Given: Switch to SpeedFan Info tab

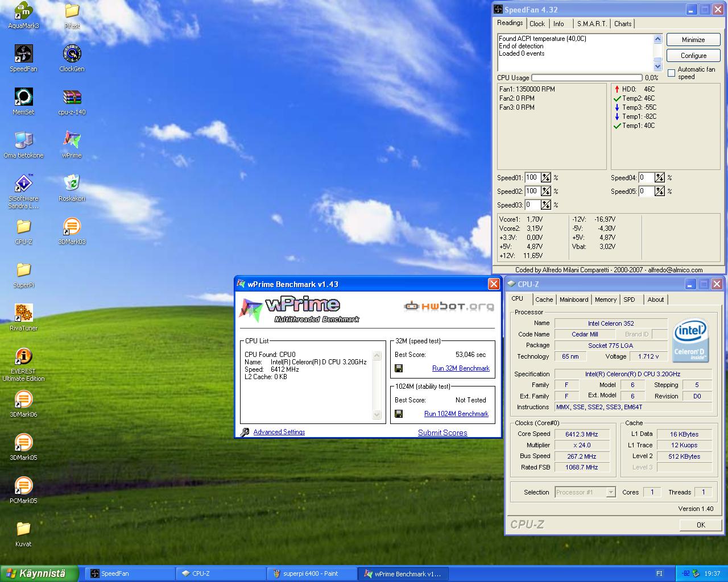Looking at the screenshot, I should tap(559, 24).
